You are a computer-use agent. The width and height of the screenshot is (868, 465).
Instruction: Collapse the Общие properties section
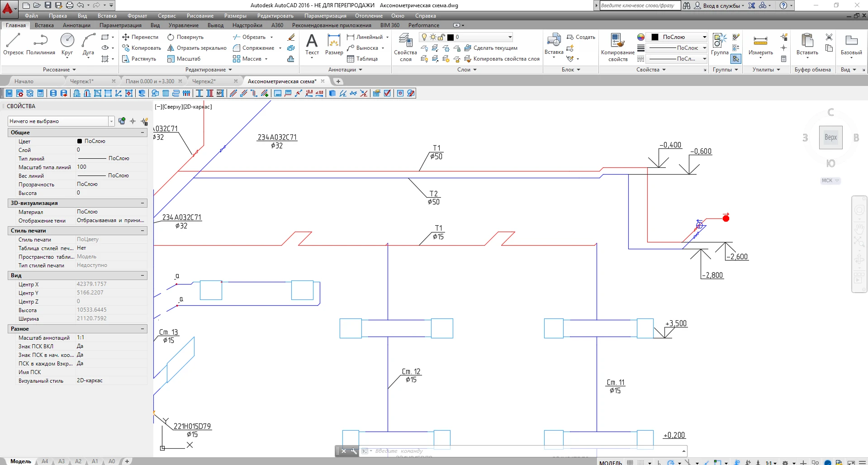click(x=142, y=133)
